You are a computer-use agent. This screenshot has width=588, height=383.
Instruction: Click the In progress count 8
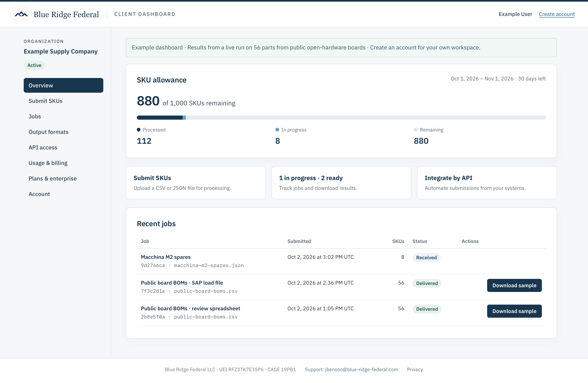tap(277, 141)
